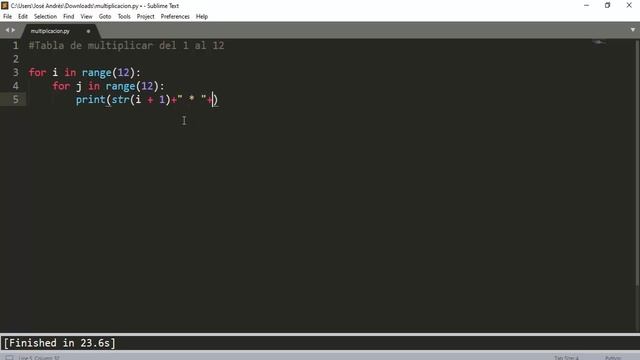Click the minimap code preview
The width and height of the screenshot is (640, 360).
coord(599,42)
